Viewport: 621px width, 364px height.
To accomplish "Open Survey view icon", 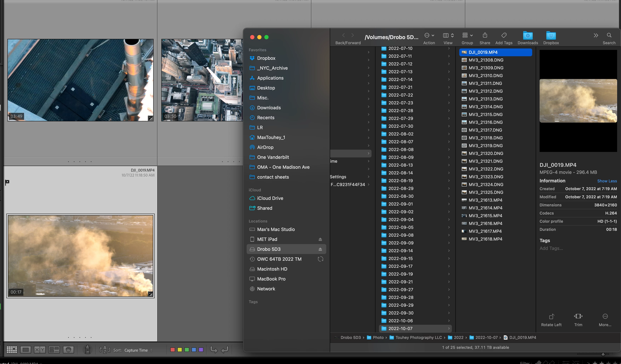I will click(54, 350).
